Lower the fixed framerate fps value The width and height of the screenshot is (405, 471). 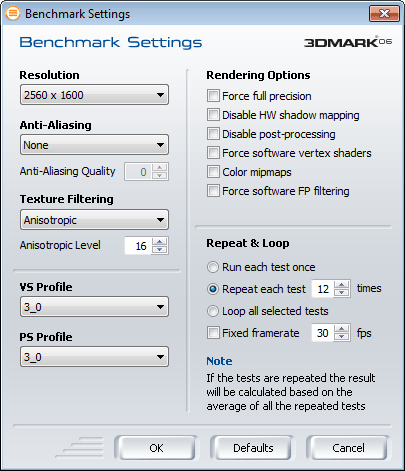[x=341, y=337]
